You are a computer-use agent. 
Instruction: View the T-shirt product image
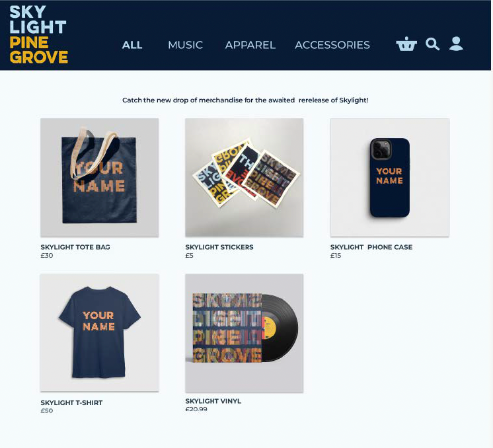(x=99, y=332)
